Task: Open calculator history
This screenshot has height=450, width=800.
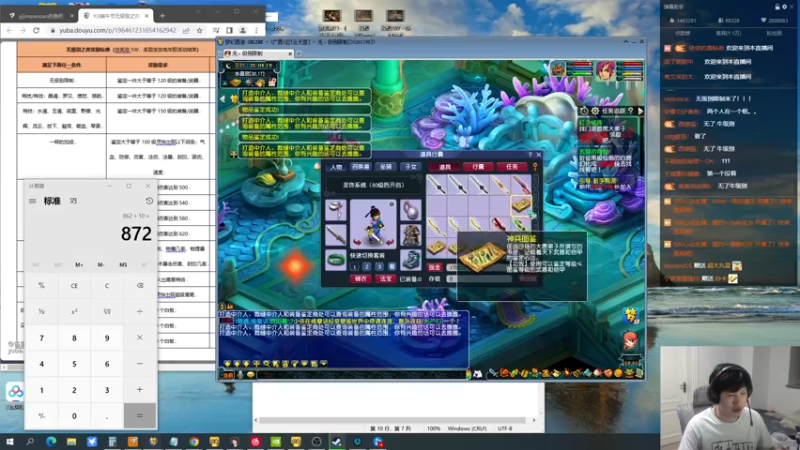Action: [x=149, y=201]
